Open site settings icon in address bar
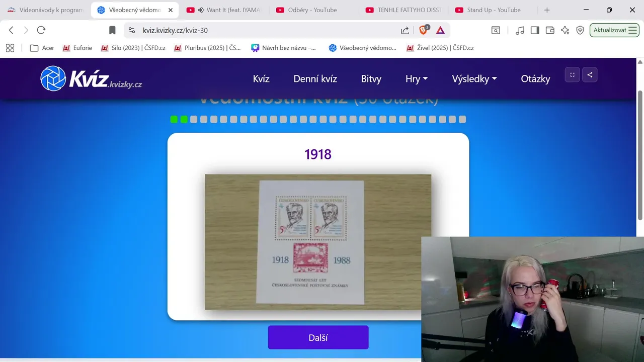Image resolution: width=644 pixels, height=362 pixels. click(132, 30)
